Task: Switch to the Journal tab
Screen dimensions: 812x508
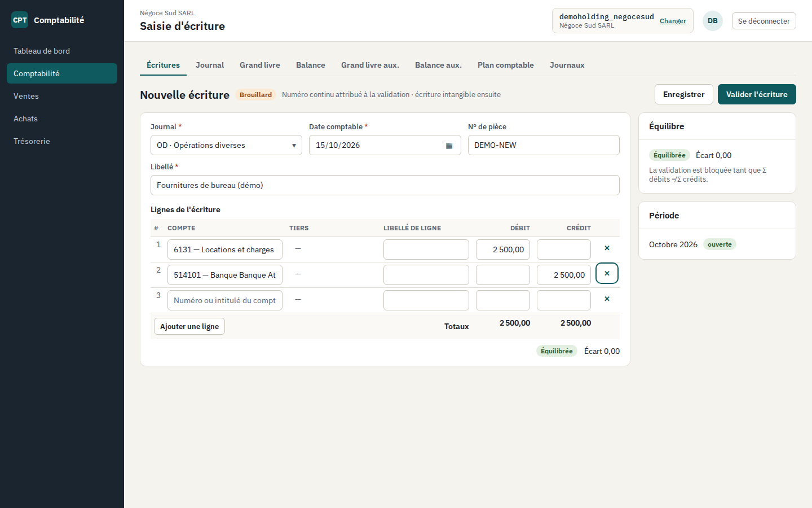Action: pos(210,65)
